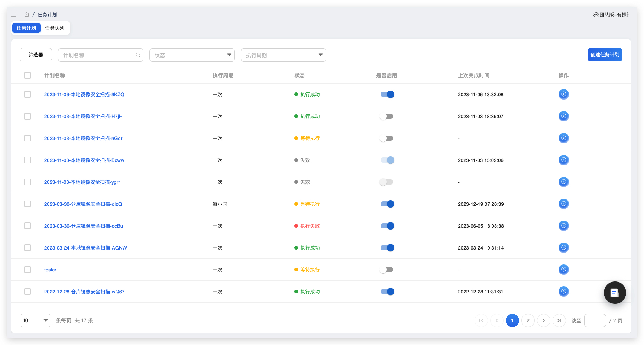644x345 pixels.
Task: Jump to the first page arrow
Action: coord(481,320)
